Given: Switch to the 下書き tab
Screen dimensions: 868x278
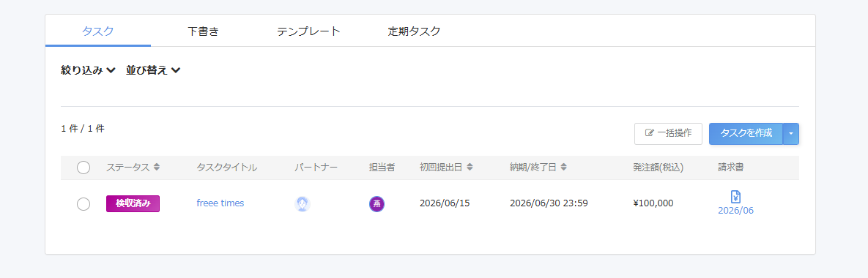Looking at the screenshot, I should click(x=203, y=31).
